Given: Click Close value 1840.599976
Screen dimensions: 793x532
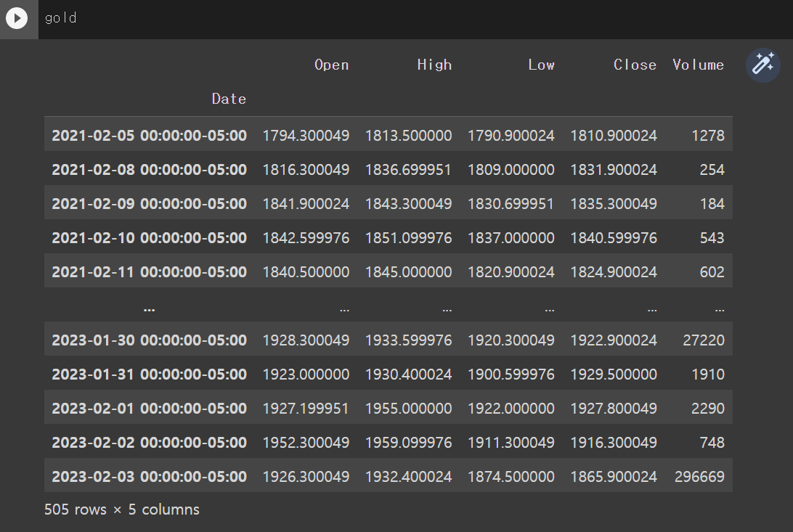Looking at the screenshot, I should 614,238.
